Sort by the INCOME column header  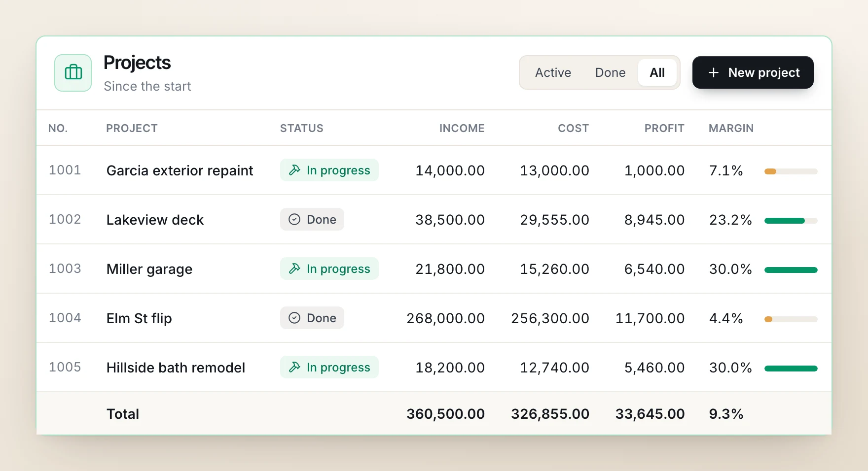click(x=462, y=128)
